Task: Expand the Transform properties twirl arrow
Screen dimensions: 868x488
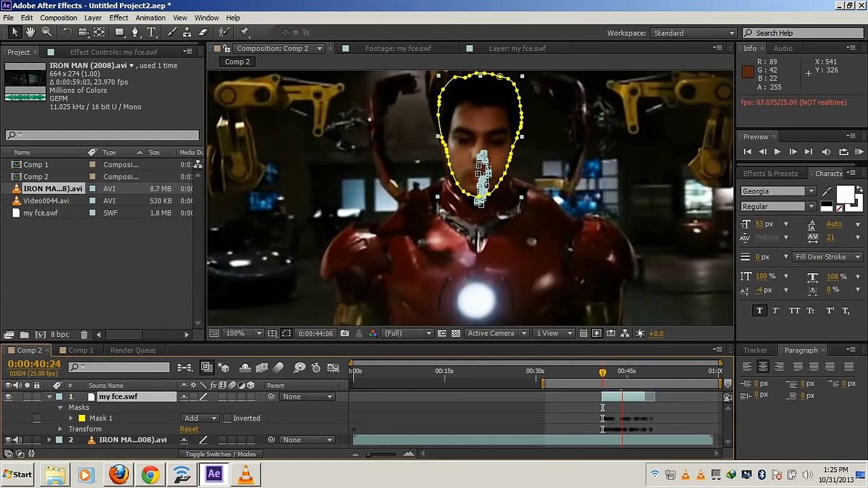Action: (60, 429)
